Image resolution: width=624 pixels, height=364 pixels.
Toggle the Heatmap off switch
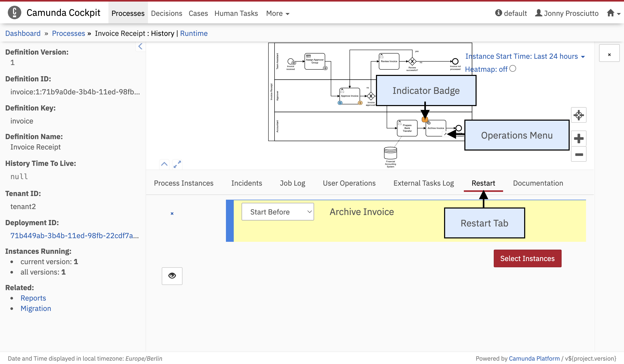[513, 69]
